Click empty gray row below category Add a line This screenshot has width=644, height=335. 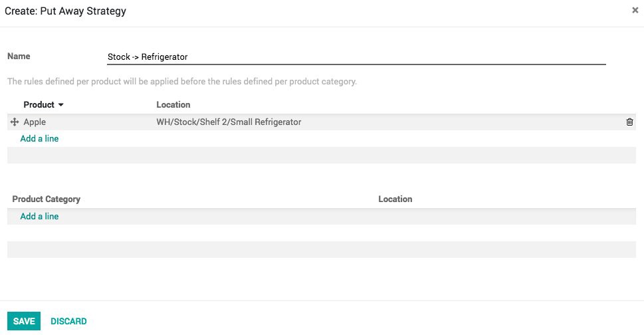point(321,249)
